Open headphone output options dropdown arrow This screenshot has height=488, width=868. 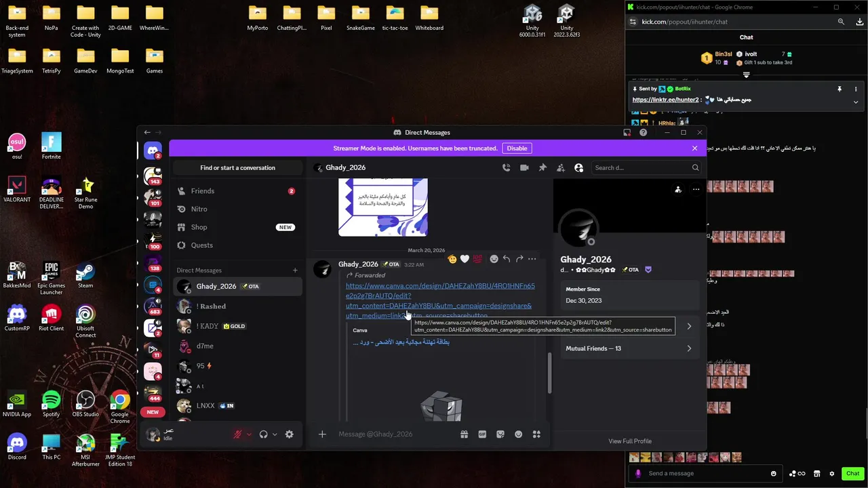pyautogui.click(x=275, y=434)
